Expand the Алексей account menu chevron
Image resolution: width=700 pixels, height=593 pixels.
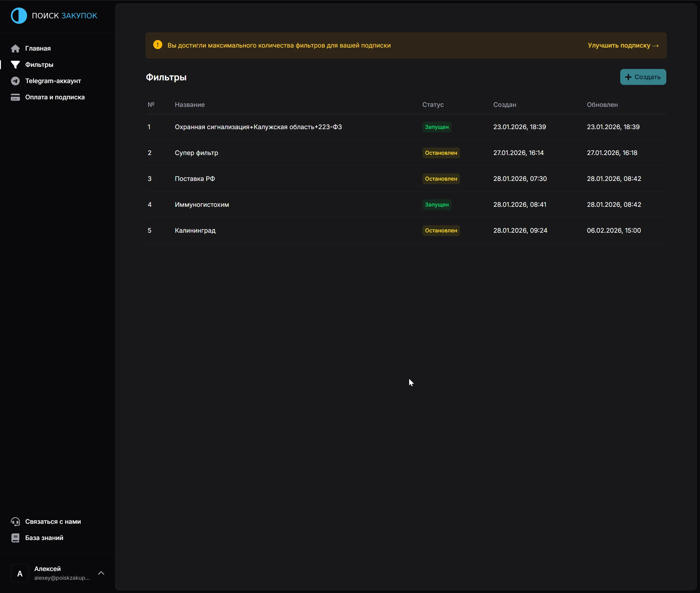[x=101, y=573]
